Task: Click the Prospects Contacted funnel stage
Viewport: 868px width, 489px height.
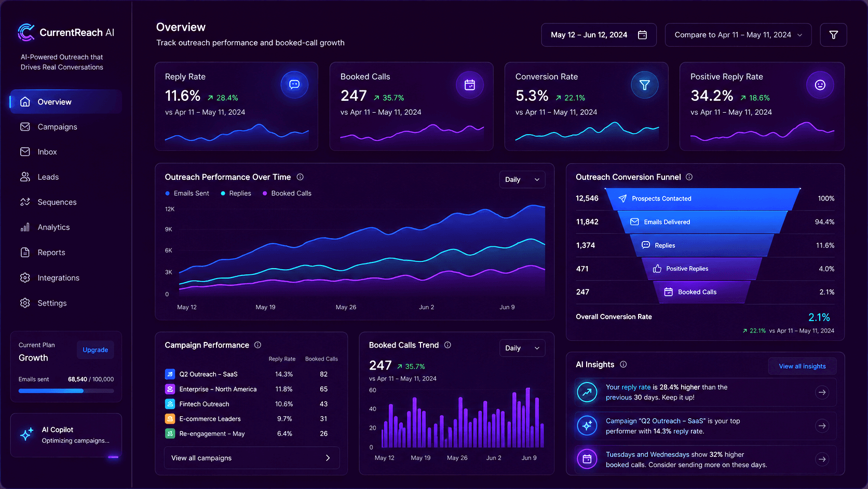Action: (x=703, y=199)
